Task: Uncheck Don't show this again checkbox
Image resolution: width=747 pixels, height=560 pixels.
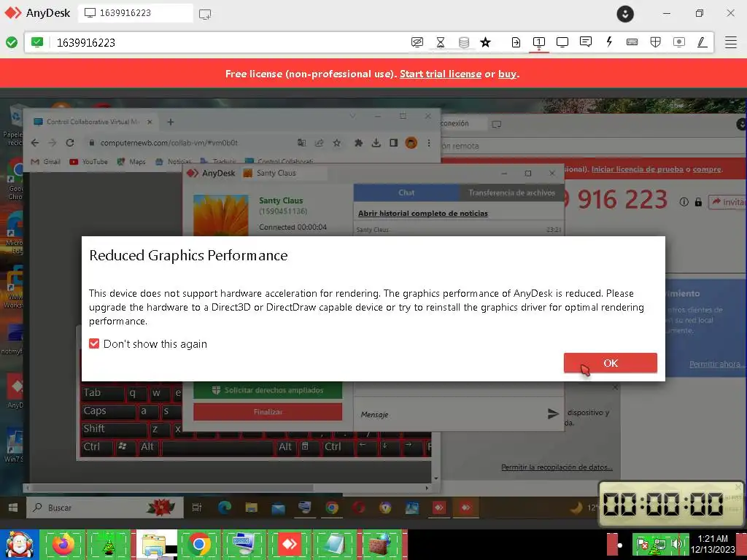Action: point(94,344)
